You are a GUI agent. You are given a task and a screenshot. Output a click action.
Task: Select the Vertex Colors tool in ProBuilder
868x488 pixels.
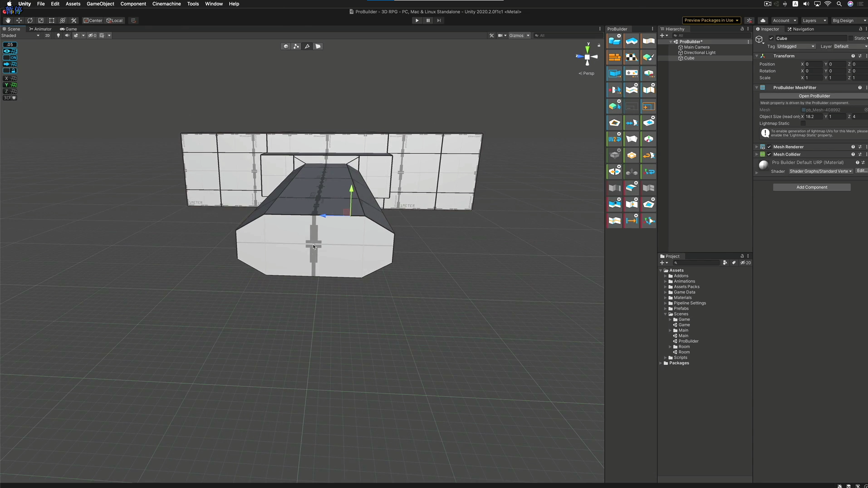tap(648, 57)
